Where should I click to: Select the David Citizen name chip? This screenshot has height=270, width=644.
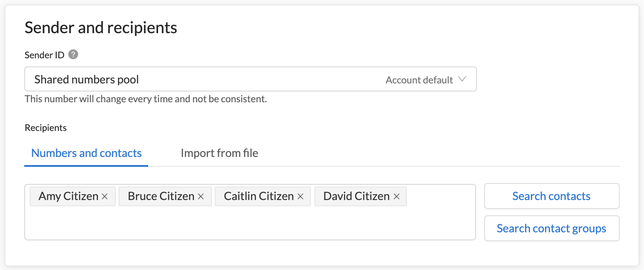coord(357,196)
